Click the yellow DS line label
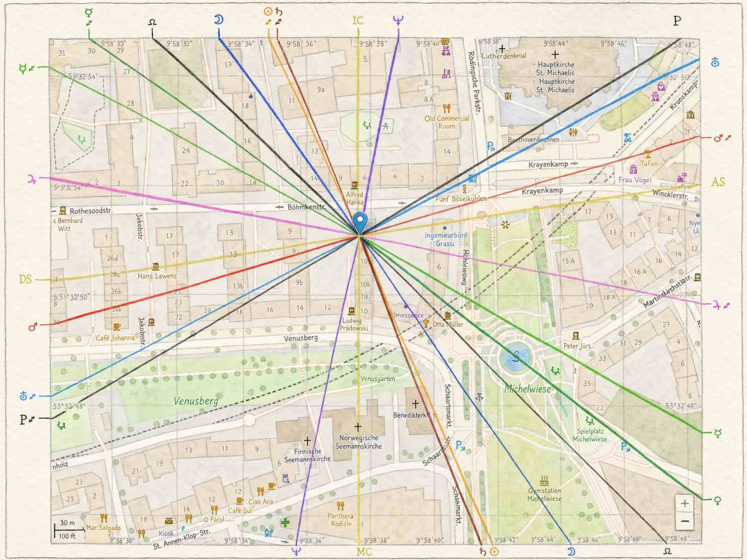This screenshot has height=560, width=747. point(25,279)
